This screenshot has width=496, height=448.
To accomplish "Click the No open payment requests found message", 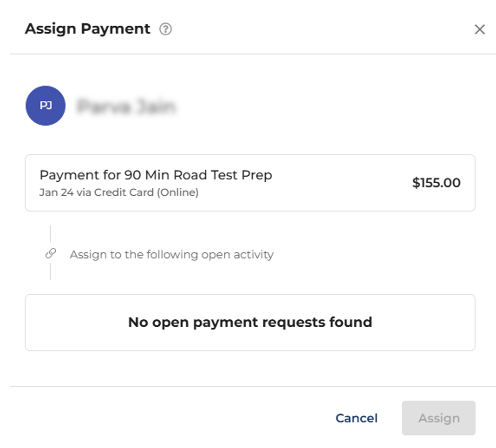I will (x=250, y=322).
